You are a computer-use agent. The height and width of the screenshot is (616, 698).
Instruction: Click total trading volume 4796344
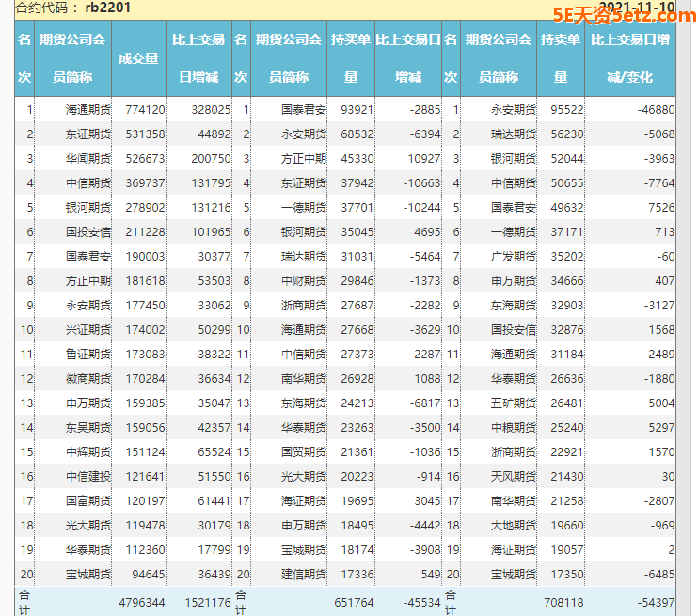click(x=142, y=603)
